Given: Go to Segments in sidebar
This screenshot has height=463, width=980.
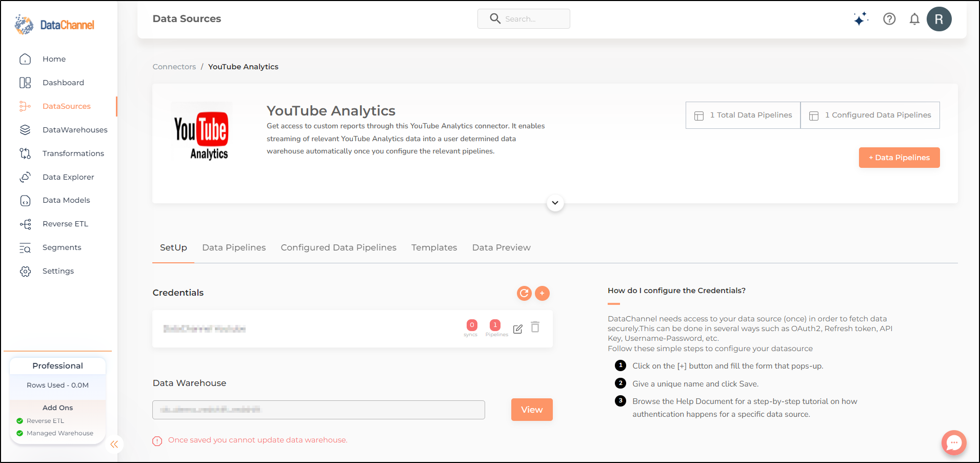Looking at the screenshot, I should pos(62,247).
